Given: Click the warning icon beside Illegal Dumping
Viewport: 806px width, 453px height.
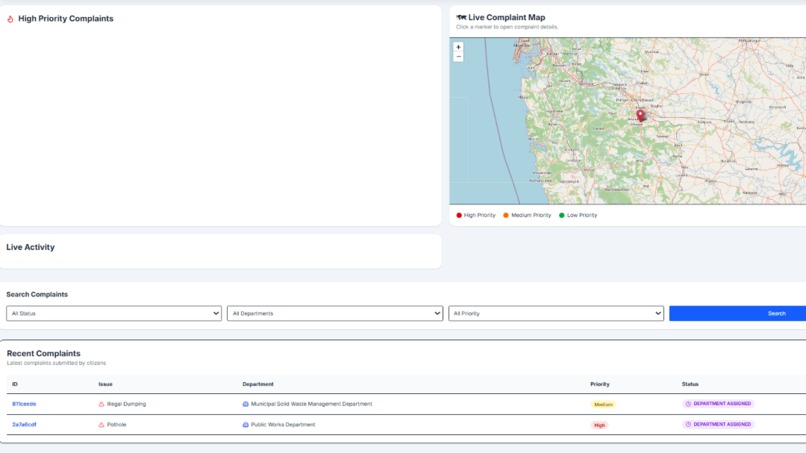Looking at the screenshot, I should coord(101,404).
